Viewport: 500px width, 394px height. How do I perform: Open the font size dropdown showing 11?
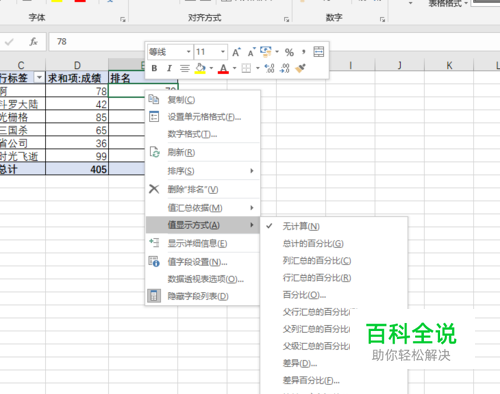[x=223, y=52]
